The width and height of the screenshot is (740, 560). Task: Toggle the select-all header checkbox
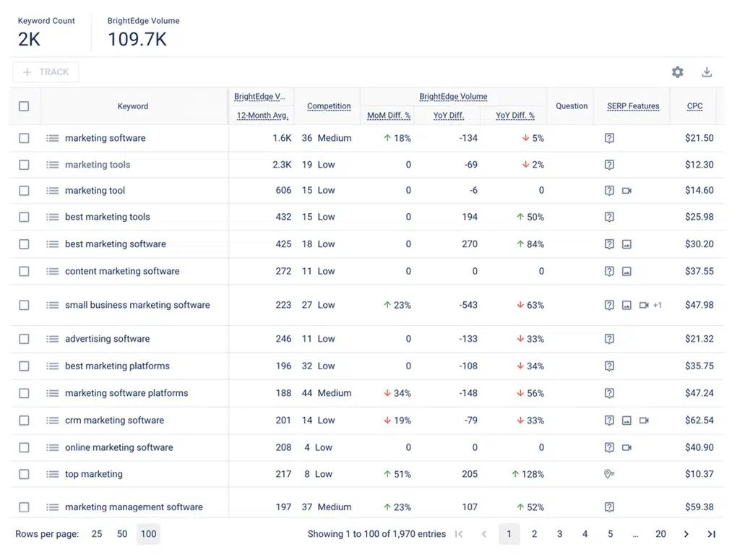tap(24, 106)
